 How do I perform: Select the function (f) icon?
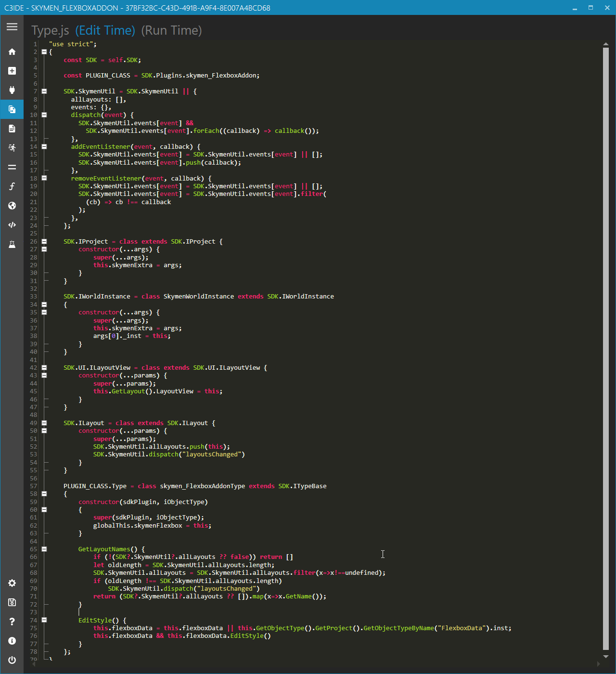point(12,186)
